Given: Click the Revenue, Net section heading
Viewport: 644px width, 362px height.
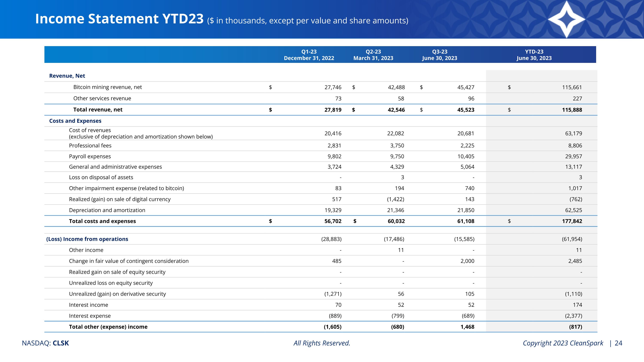Looking at the screenshot, I should tap(67, 76).
